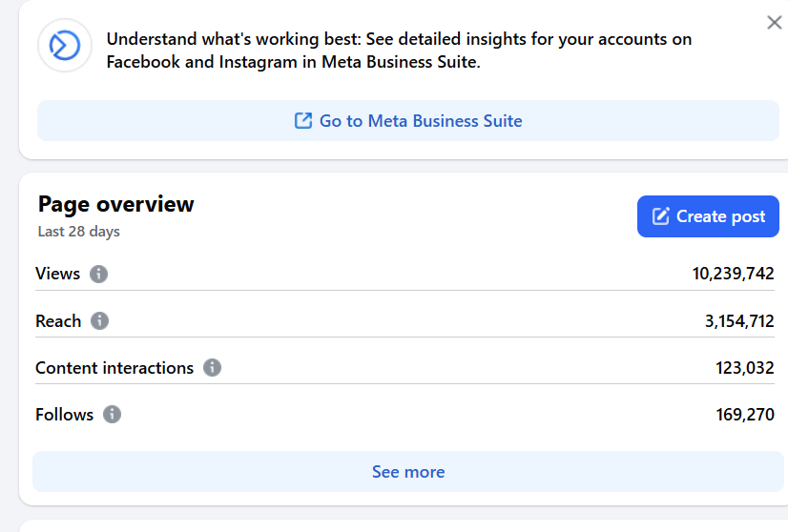Open the Content interactions info tooltip icon
Image resolution: width=788 pixels, height=532 pixels.
click(x=212, y=368)
